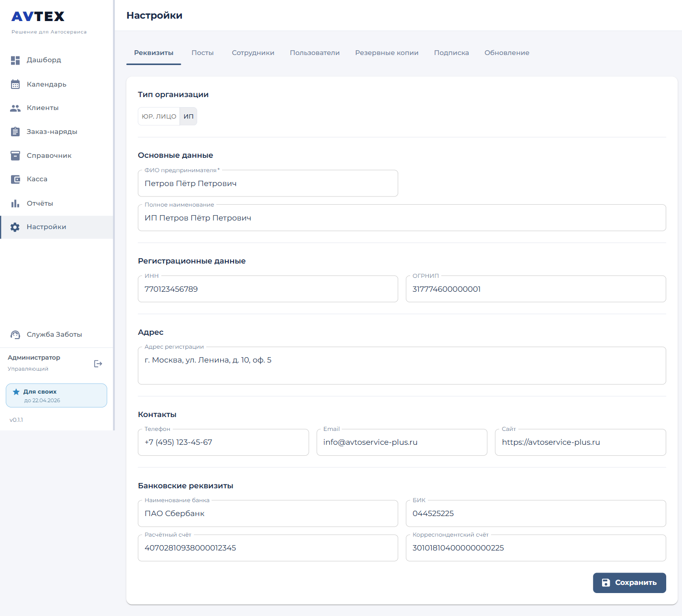Go to the Резервные копии tab
682x616 pixels.
(387, 53)
